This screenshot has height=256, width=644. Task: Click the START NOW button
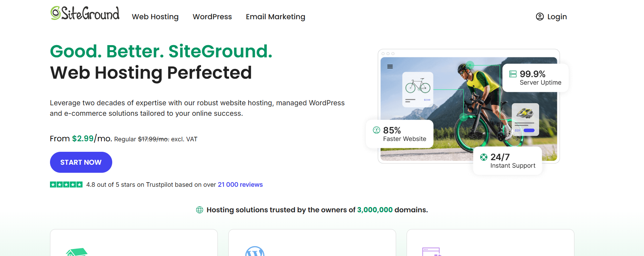click(x=81, y=162)
